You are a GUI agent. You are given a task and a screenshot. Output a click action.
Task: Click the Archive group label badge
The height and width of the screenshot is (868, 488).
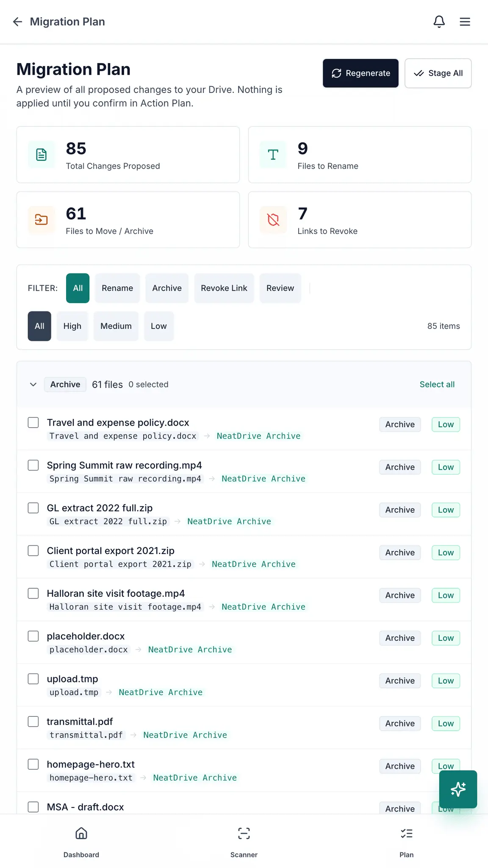[65, 384]
